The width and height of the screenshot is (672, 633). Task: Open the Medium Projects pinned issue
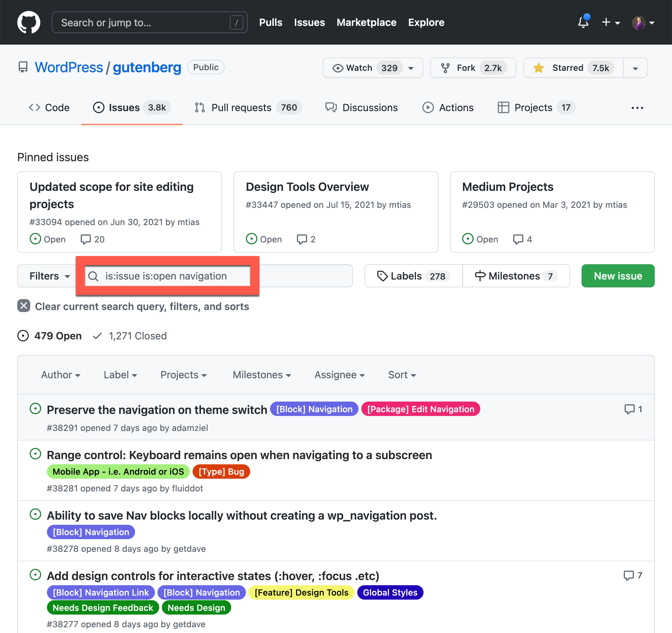coord(508,187)
